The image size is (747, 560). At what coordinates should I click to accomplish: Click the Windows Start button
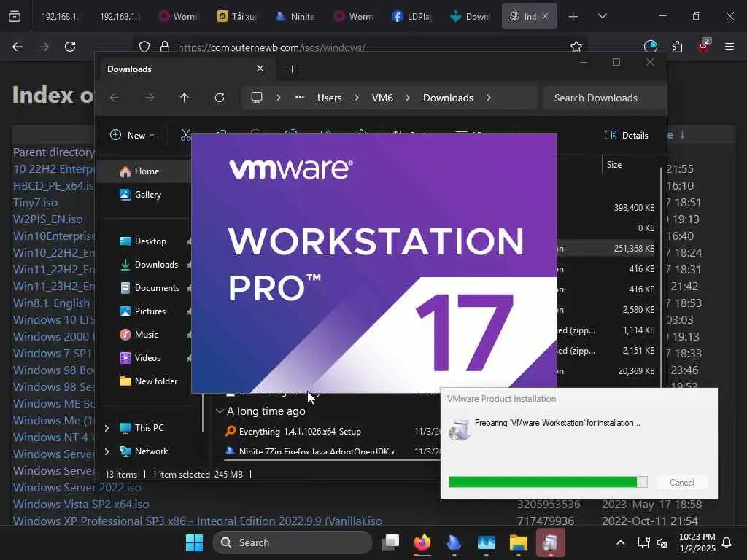(x=194, y=542)
